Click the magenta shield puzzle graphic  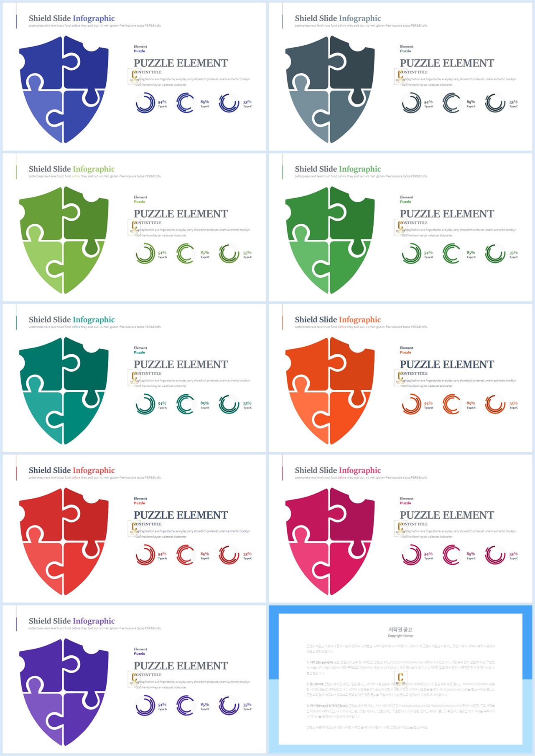tap(330, 542)
